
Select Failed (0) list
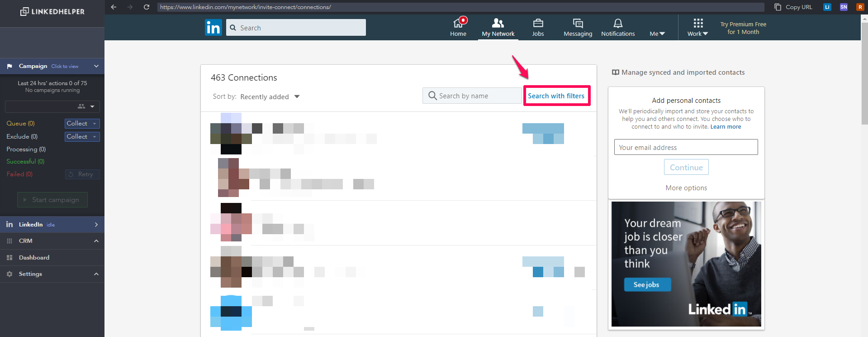tap(19, 174)
